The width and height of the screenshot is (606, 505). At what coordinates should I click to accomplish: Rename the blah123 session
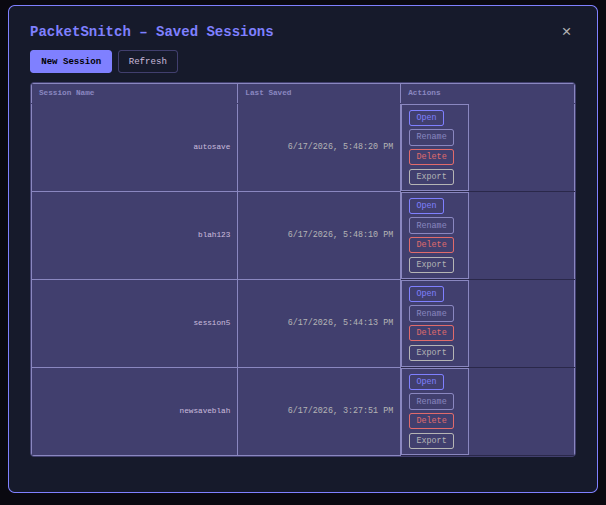[x=431, y=226]
